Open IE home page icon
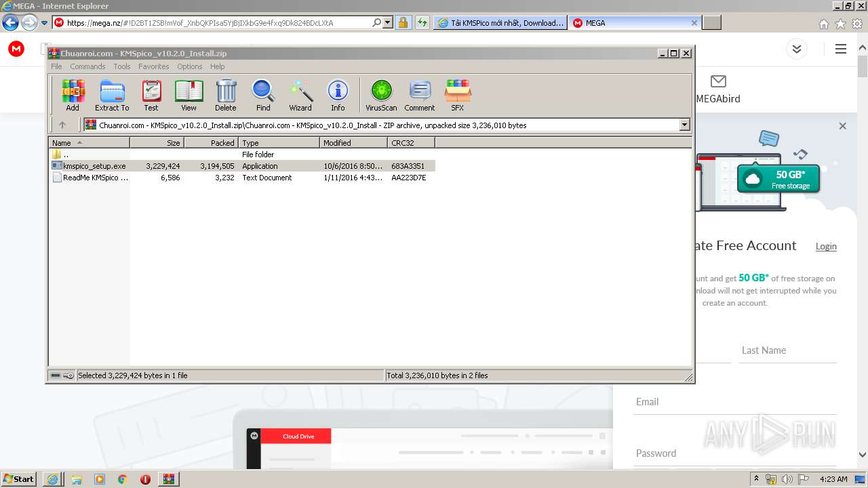The width and height of the screenshot is (868, 488). [823, 24]
